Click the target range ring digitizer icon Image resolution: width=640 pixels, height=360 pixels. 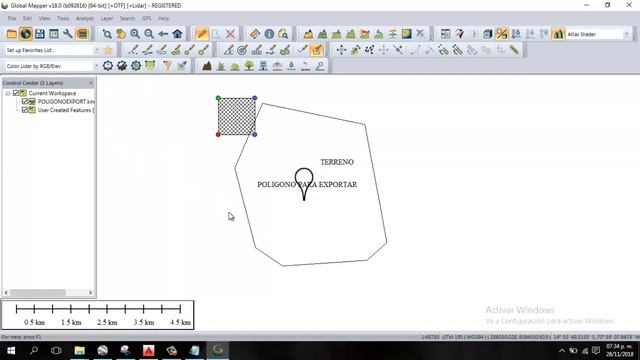242,50
